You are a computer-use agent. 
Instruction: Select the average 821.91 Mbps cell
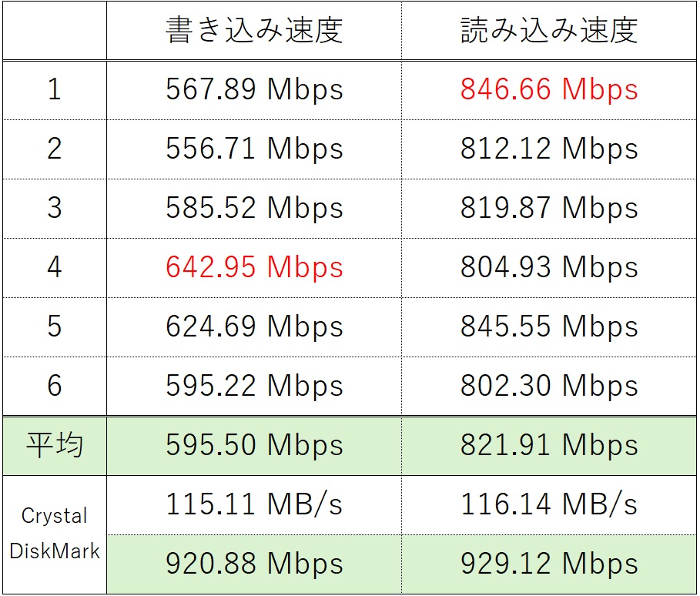coord(549,445)
